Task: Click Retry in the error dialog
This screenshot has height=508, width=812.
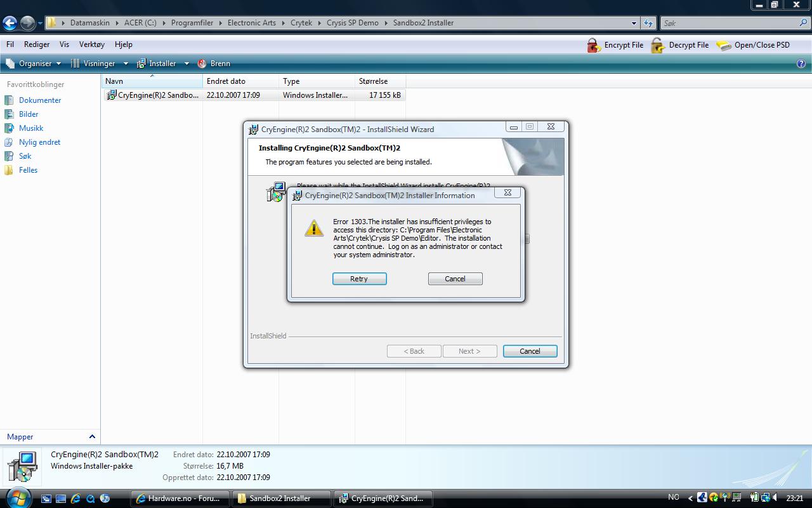Action: (359, 279)
